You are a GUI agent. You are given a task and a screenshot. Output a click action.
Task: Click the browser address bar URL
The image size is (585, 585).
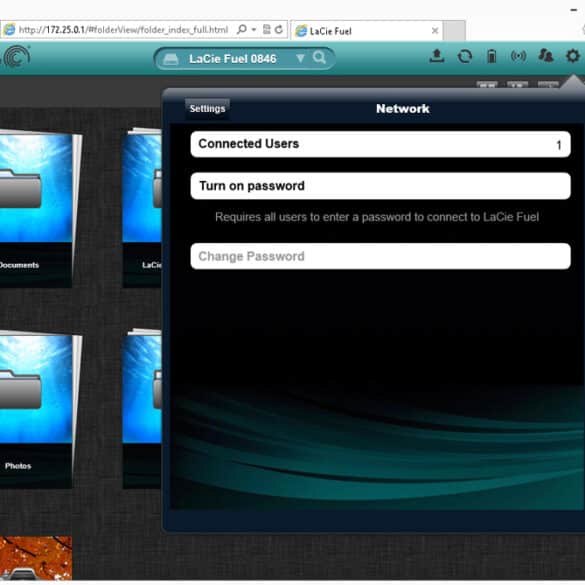click(x=123, y=29)
